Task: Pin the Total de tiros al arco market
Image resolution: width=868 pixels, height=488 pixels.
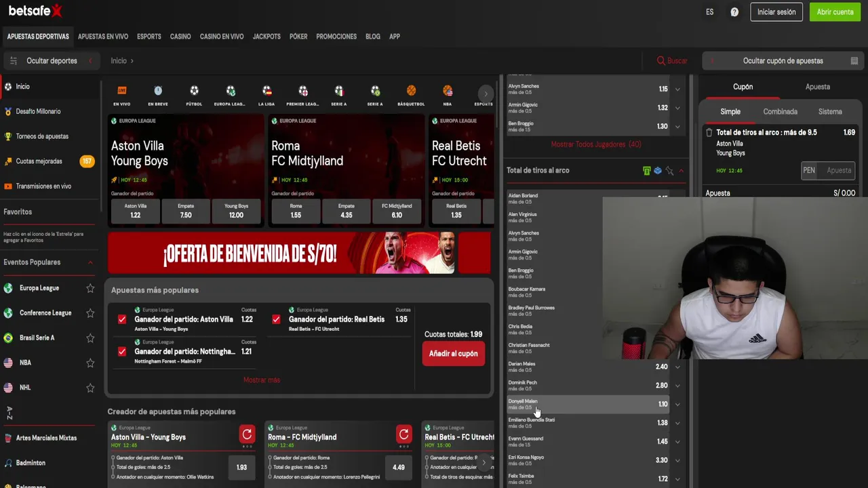Action: pyautogui.click(x=669, y=171)
